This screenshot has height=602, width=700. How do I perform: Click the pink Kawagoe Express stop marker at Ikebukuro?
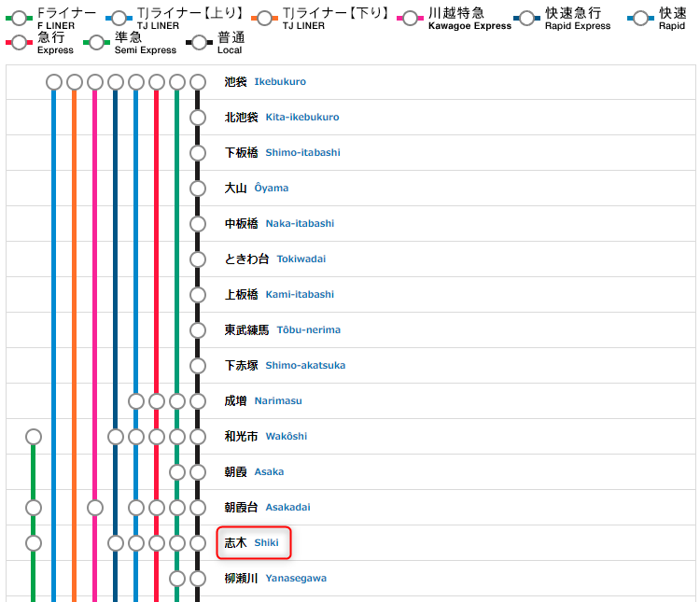click(x=95, y=82)
